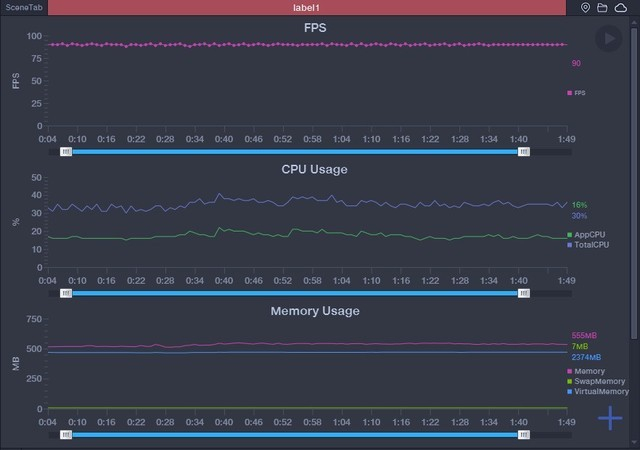Click FPS chart left range handle
Viewport: 640px width, 450px height.
point(66,152)
